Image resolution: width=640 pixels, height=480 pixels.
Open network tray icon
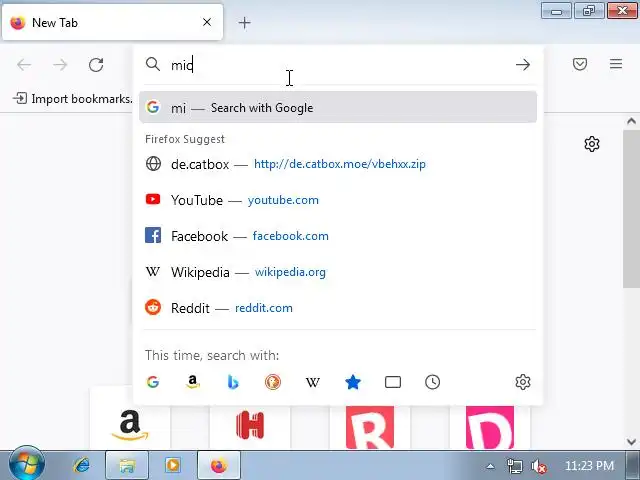514,466
